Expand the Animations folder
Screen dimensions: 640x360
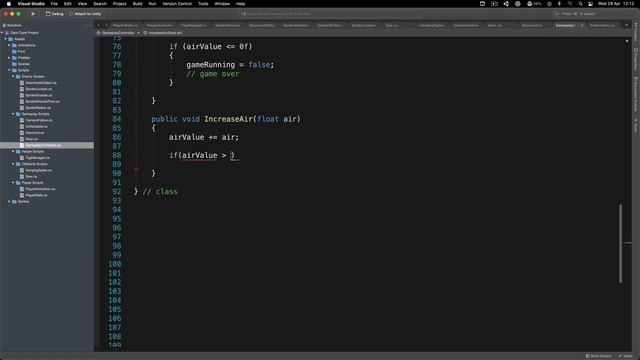(9, 45)
